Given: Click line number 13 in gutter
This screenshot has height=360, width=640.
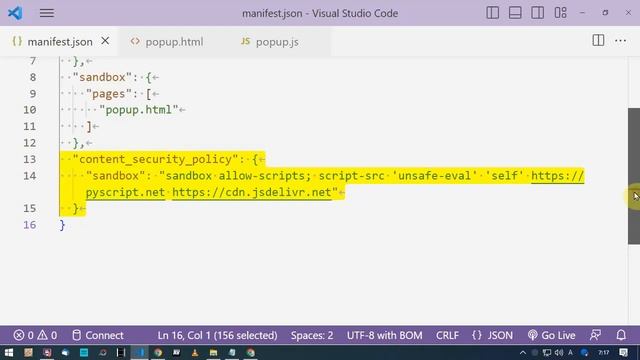Looking at the screenshot, I should (x=29, y=159).
